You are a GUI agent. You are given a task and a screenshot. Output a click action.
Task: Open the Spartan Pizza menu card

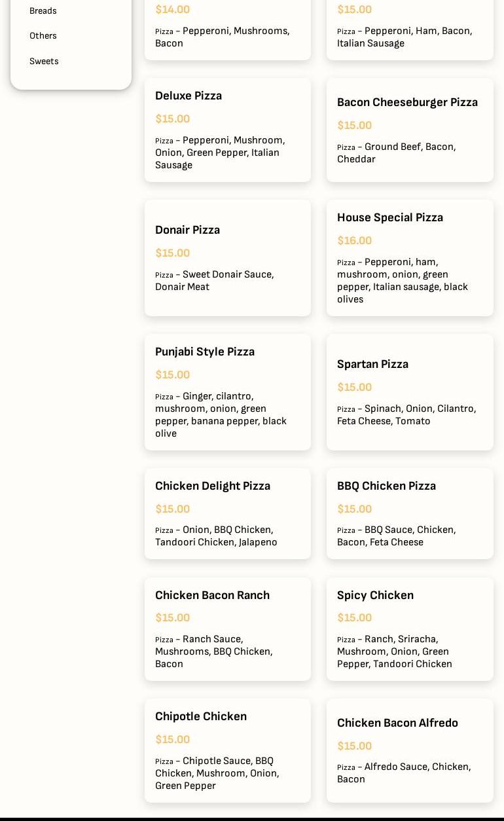coord(410,392)
